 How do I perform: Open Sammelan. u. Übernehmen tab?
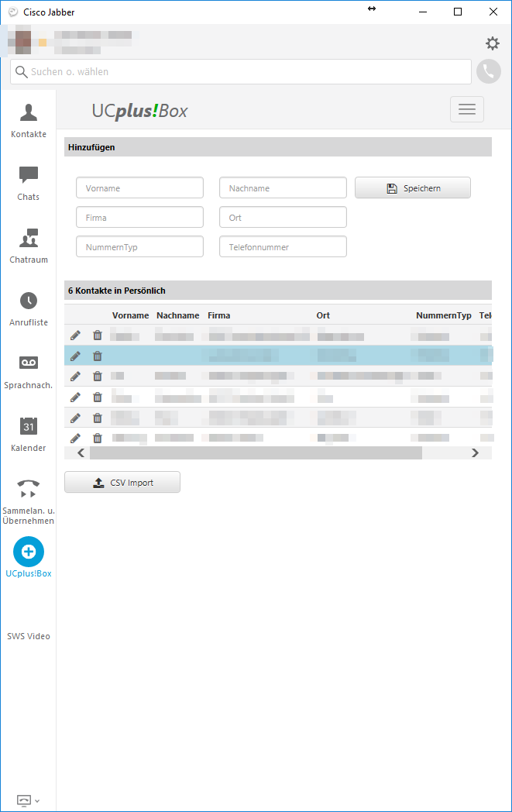29,502
